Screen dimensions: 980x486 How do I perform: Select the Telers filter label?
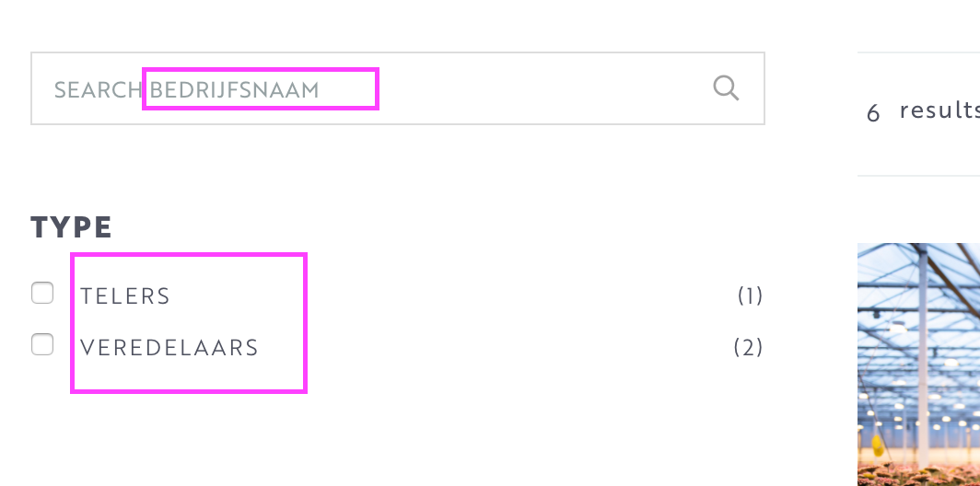point(125,295)
